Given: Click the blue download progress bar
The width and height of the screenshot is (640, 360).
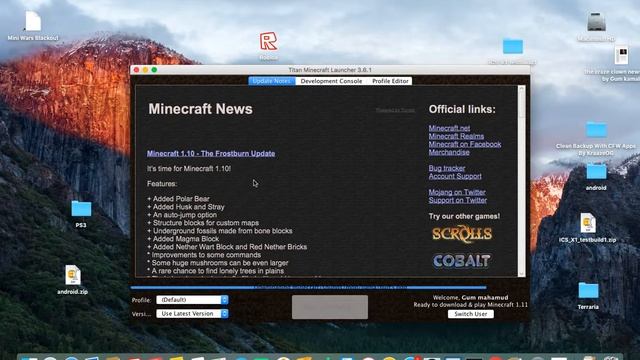Looking at the screenshot, I should (x=309, y=287).
